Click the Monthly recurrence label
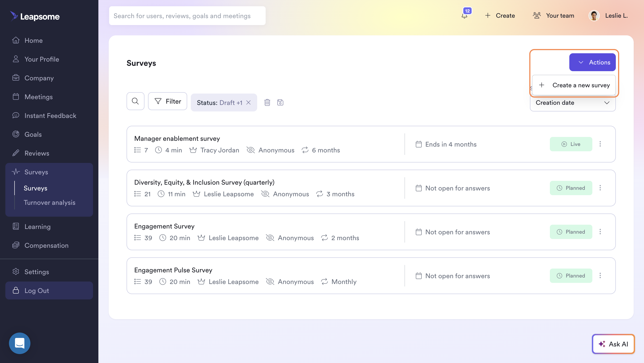Viewport: 644px width, 363px height. click(344, 282)
